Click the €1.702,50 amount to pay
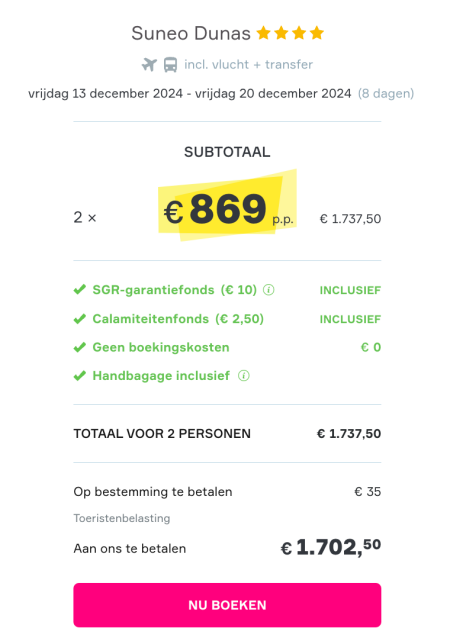 (331, 547)
